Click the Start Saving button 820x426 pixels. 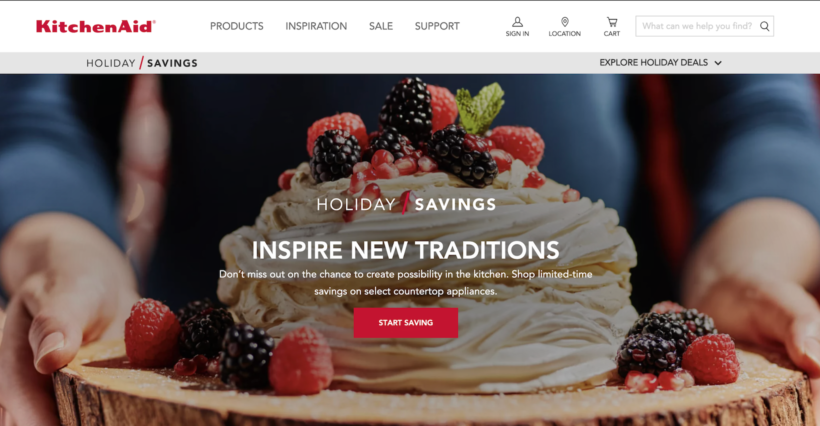click(x=406, y=323)
